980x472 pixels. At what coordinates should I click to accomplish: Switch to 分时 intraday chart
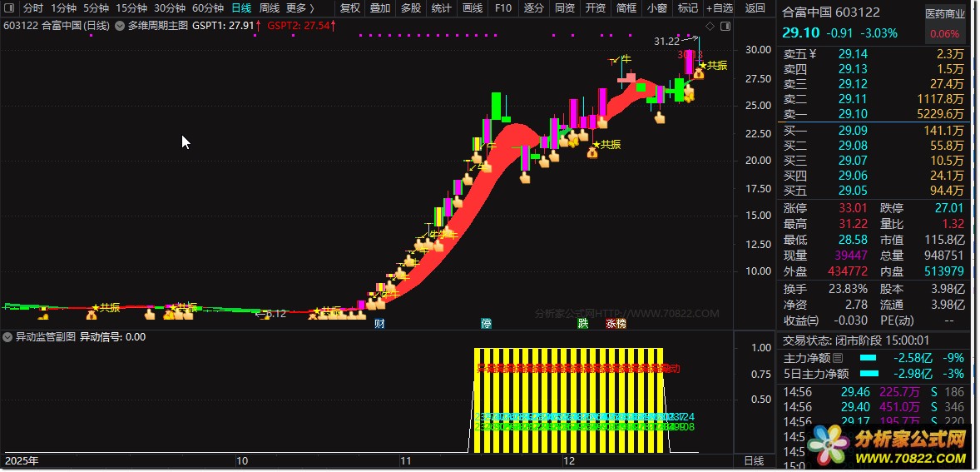[34, 8]
